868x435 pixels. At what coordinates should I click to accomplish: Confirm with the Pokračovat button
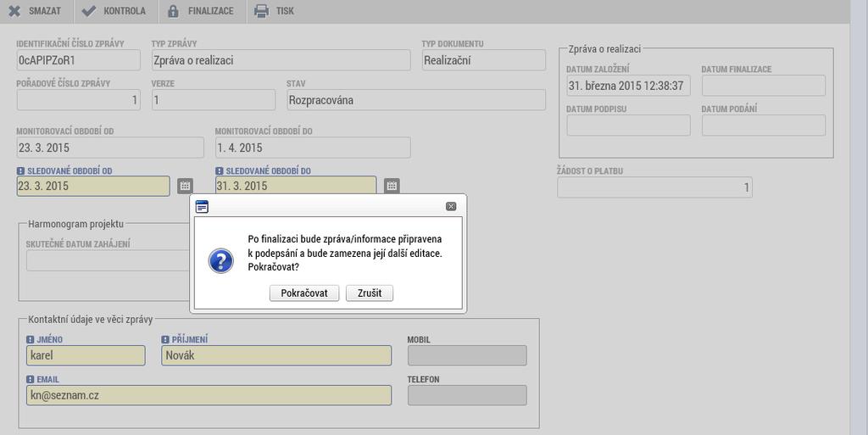coord(304,293)
